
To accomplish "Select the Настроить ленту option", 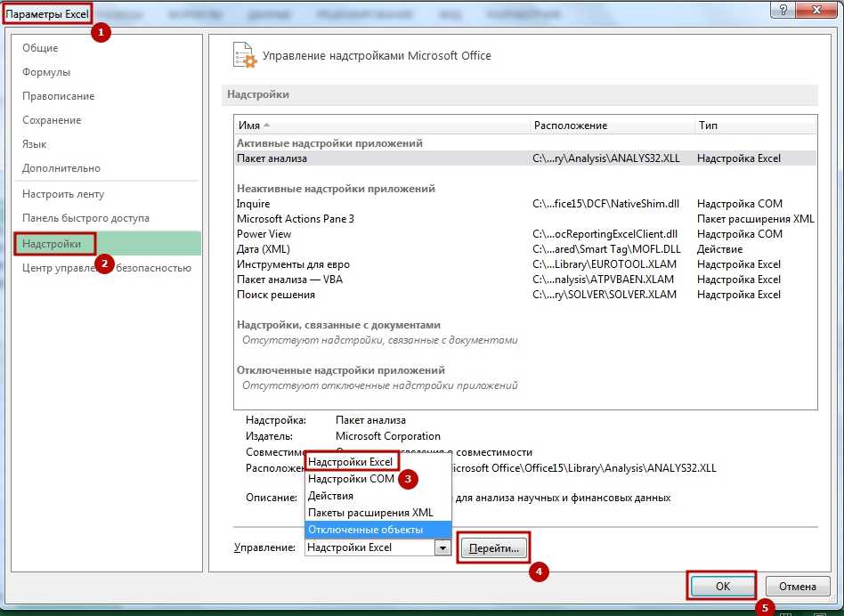I will coord(63,194).
